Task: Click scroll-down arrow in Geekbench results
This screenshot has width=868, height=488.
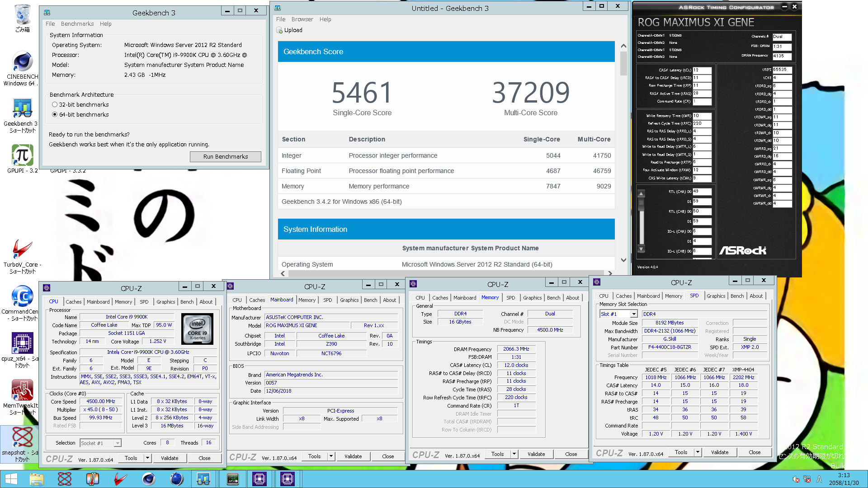Action: [623, 260]
